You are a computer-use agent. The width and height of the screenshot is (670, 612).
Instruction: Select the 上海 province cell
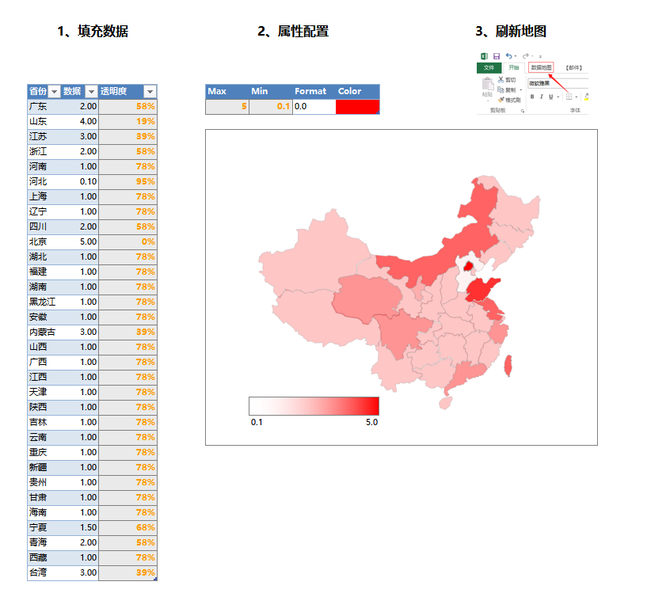(44, 197)
